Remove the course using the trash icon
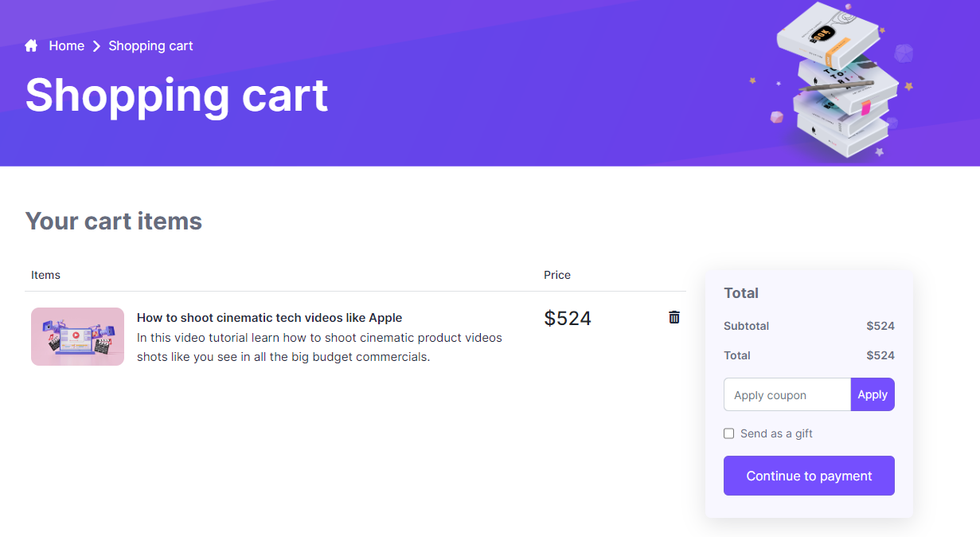The height and width of the screenshot is (537, 980). pyautogui.click(x=674, y=317)
